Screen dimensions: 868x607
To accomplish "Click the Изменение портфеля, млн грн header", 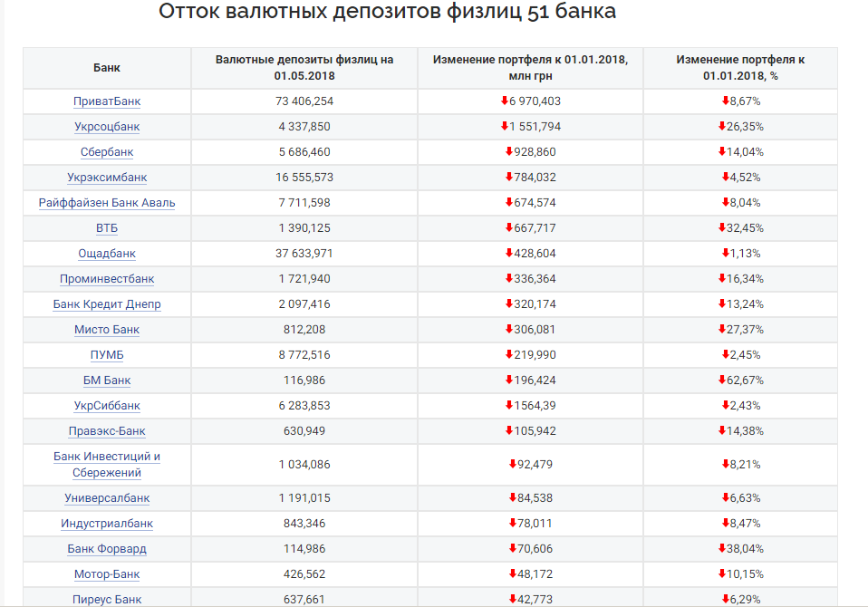I will (530, 68).
